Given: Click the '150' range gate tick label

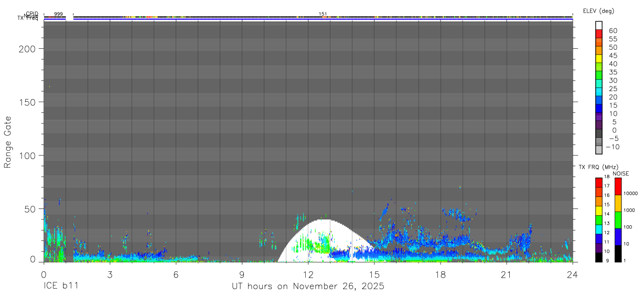Looking at the screenshot, I should tap(28, 102).
